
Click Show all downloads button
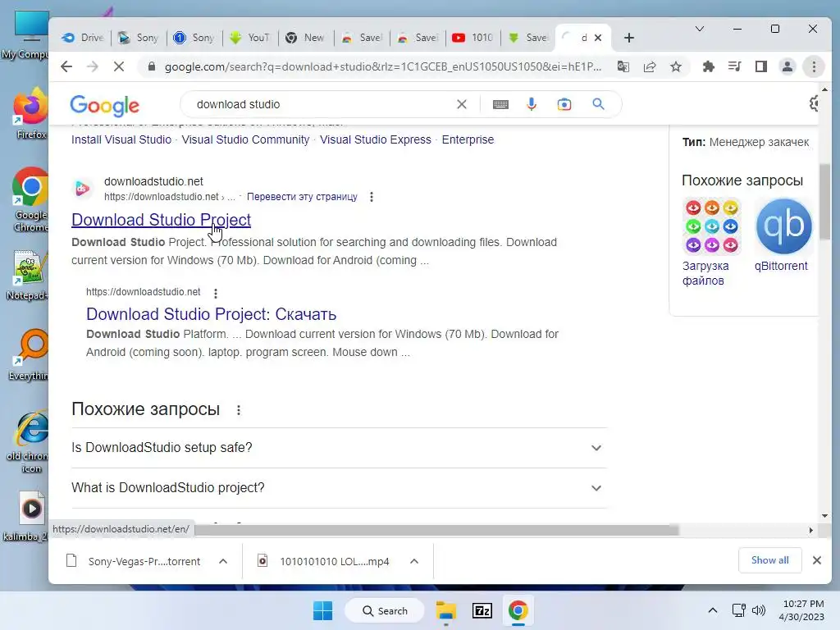tap(769, 560)
